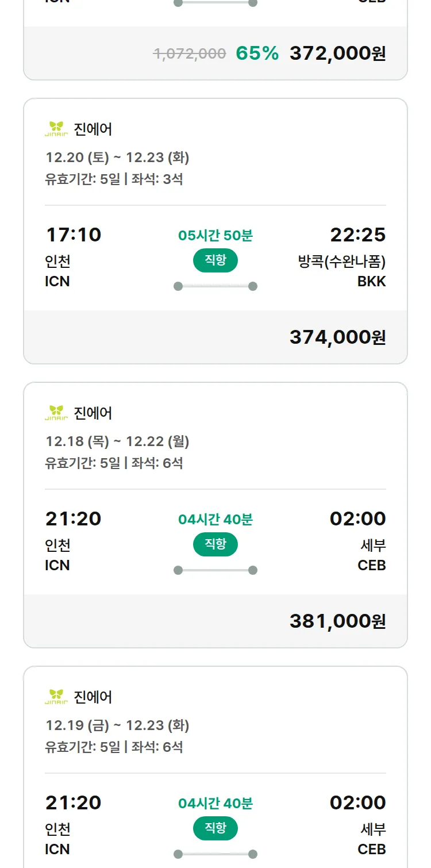Click Jin Air logo on Bangkok flight card

tap(56, 129)
